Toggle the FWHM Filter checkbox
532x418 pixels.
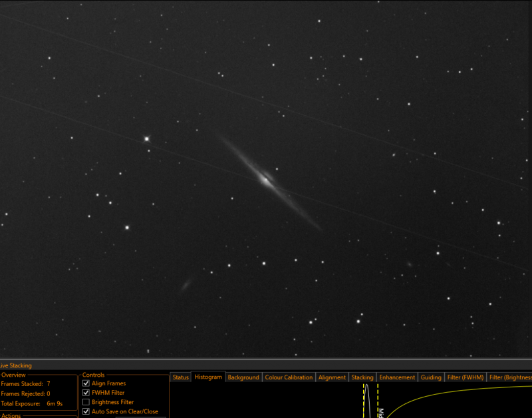(x=86, y=393)
